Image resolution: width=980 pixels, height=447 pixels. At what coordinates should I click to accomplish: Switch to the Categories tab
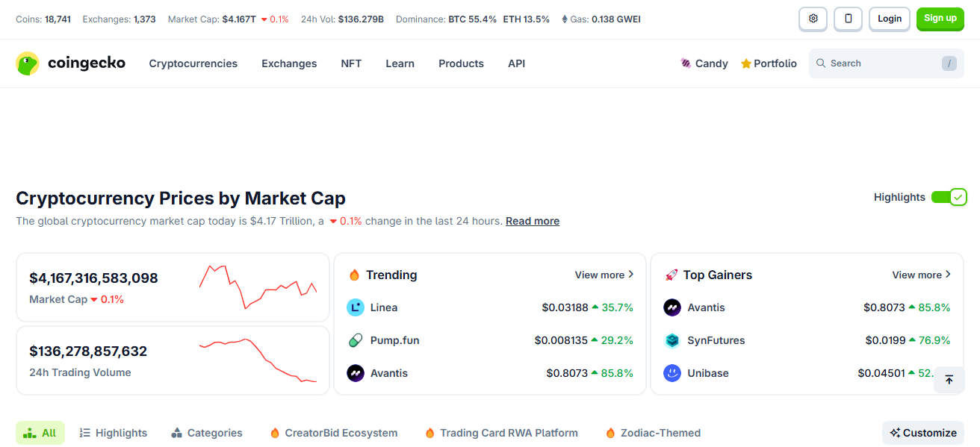pyautogui.click(x=207, y=433)
